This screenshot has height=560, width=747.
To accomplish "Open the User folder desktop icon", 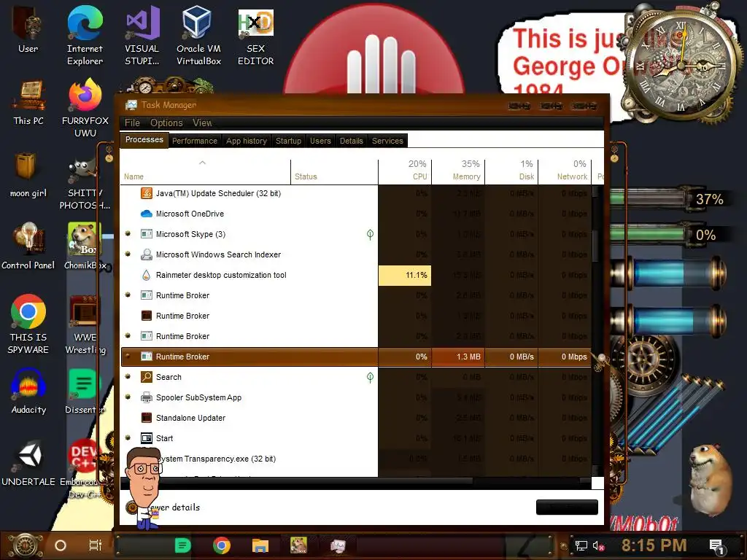I will (28, 28).
